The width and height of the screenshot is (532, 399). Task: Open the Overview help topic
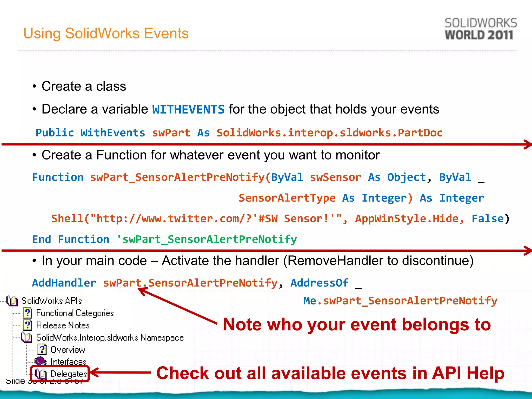pos(68,350)
